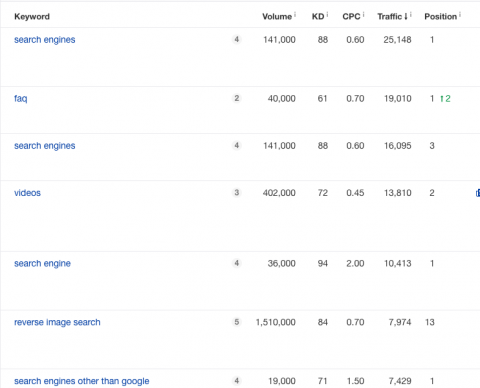Sort table by CPC column header
The image size is (480, 388).
click(351, 16)
